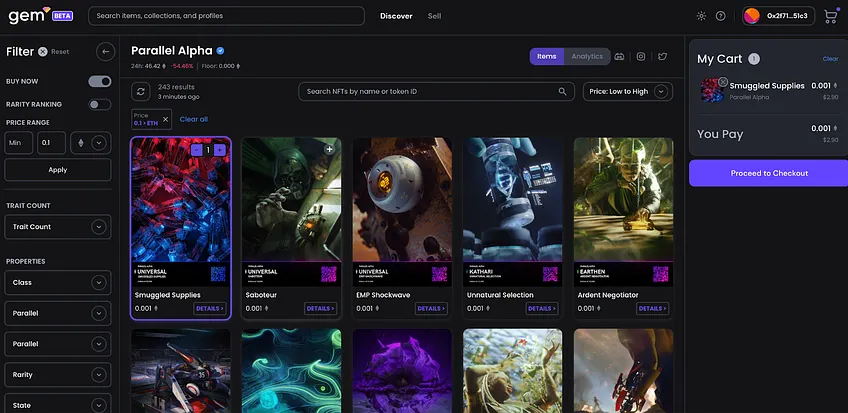Click the QR code on EMP Shockwave card
848x413 pixels.
440,274
